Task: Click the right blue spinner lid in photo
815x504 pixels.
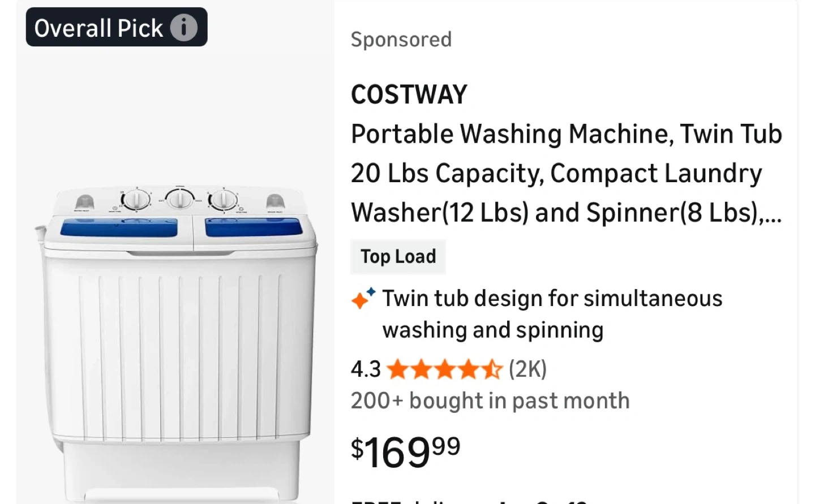Action: (252, 227)
